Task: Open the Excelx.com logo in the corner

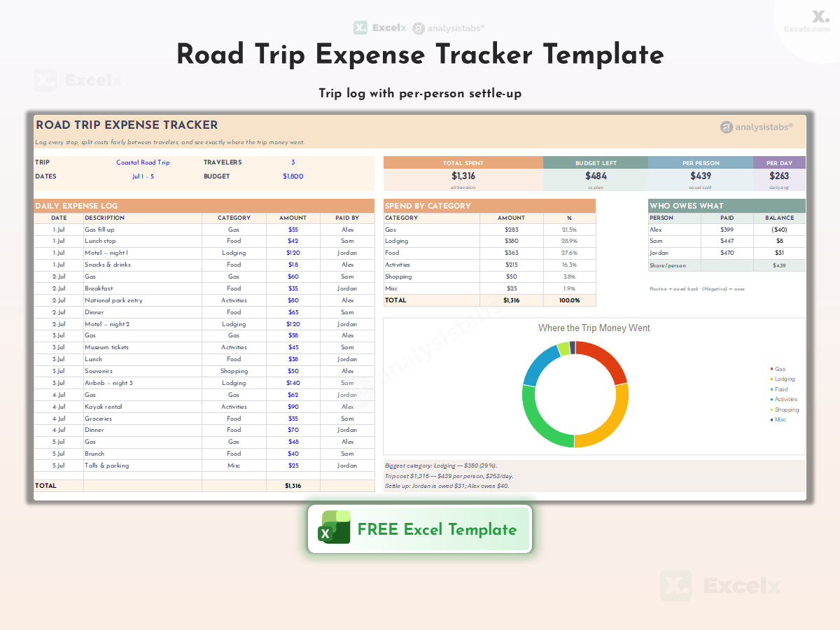Action: (806, 21)
